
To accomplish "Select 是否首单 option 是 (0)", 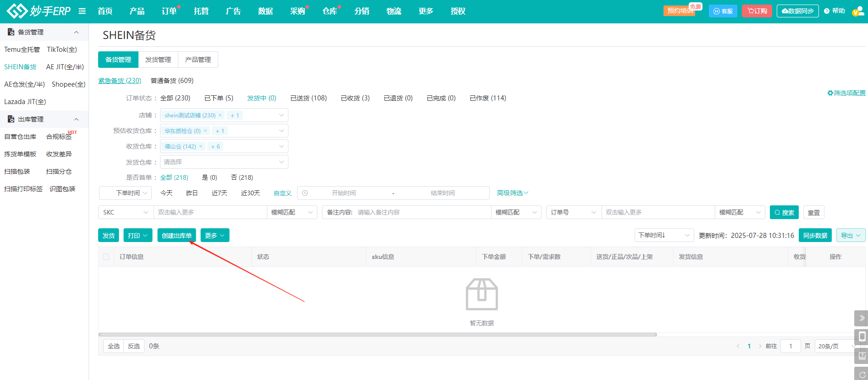I will click(x=210, y=177).
